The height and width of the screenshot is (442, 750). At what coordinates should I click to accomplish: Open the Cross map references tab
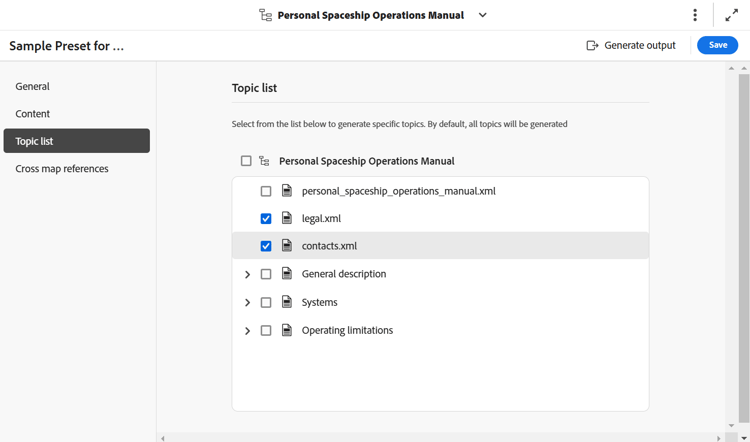pyautogui.click(x=62, y=169)
